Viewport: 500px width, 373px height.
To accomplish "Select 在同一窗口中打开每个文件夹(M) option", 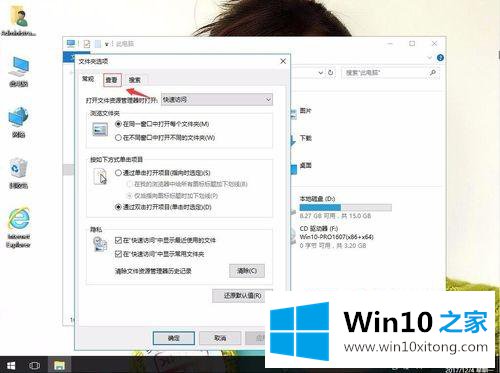I will [x=162, y=124].
